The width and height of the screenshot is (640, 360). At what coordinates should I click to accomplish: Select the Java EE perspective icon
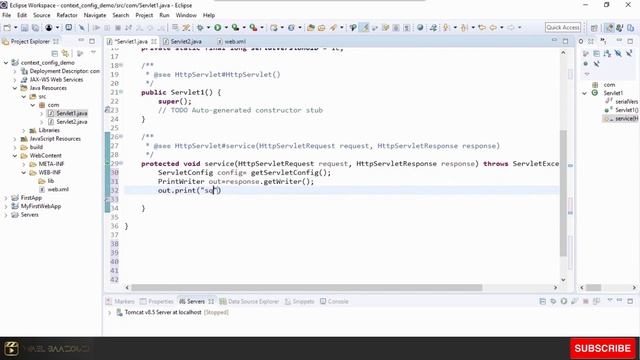609,28
